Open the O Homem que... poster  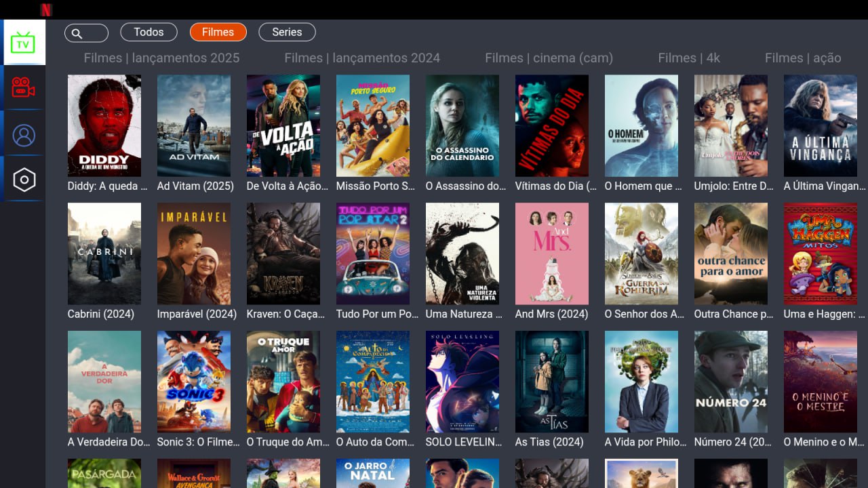coord(642,125)
